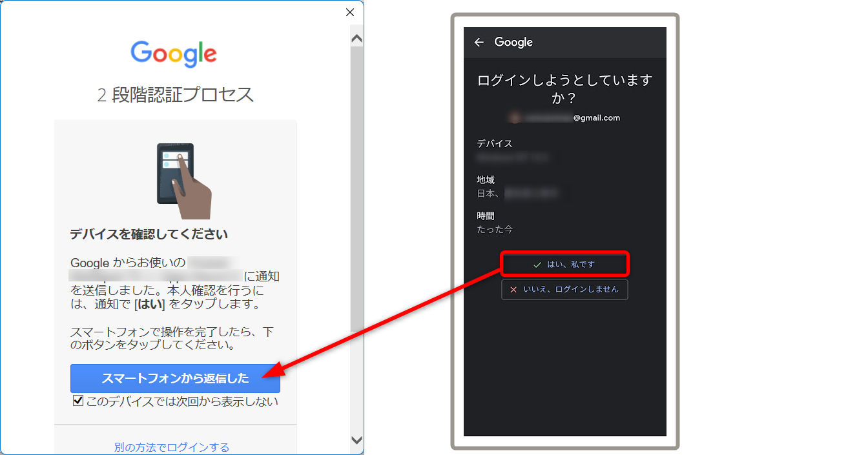This screenshot has width=868, height=455.
Task: Click the デバイスを確認してください heading text
Action: coord(149,234)
